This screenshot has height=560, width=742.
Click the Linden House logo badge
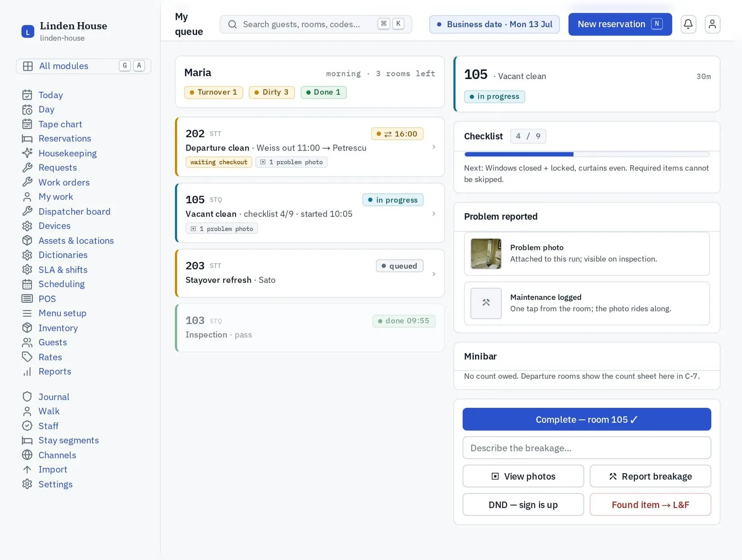(28, 31)
